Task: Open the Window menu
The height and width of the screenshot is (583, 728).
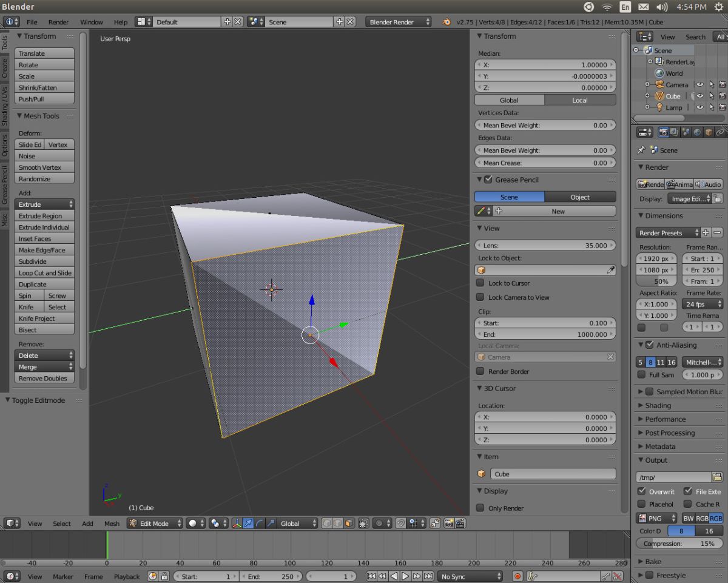Action: (92, 22)
